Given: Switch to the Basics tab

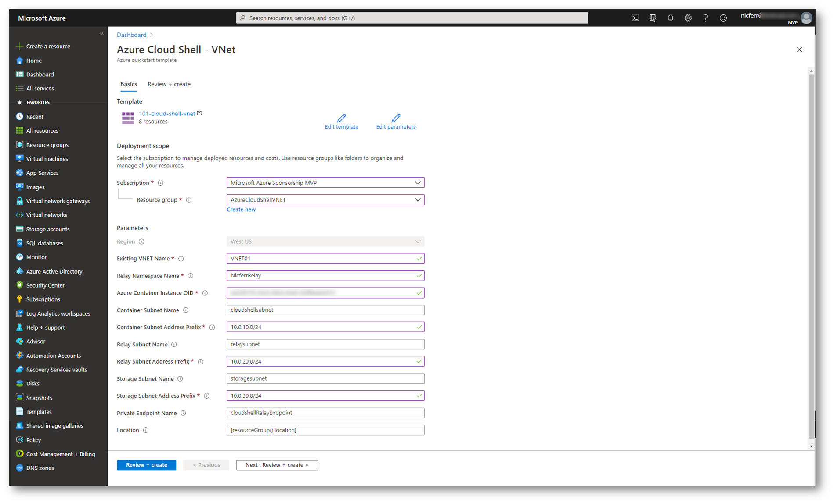Looking at the screenshot, I should (x=129, y=84).
